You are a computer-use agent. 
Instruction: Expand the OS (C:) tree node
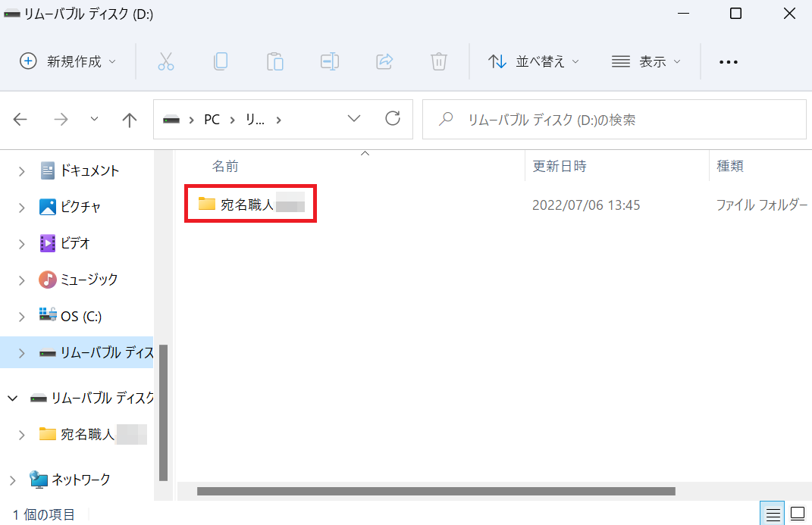[22, 317]
